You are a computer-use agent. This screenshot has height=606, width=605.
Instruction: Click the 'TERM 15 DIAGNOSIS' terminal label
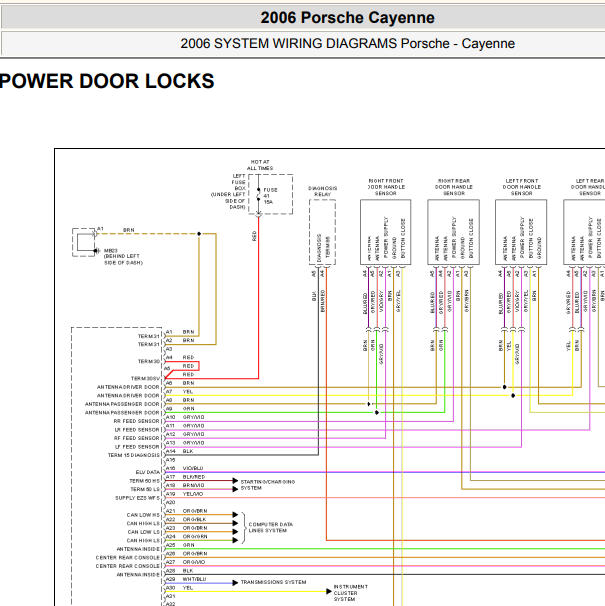pyautogui.click(x=133, y=455)
